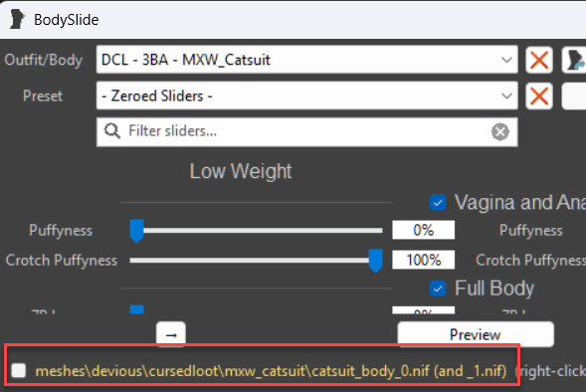The width and height of the screenshot is (586, 392).
Task: Click the Puffyness low weight slider thumb
Action: click(136, 231)
